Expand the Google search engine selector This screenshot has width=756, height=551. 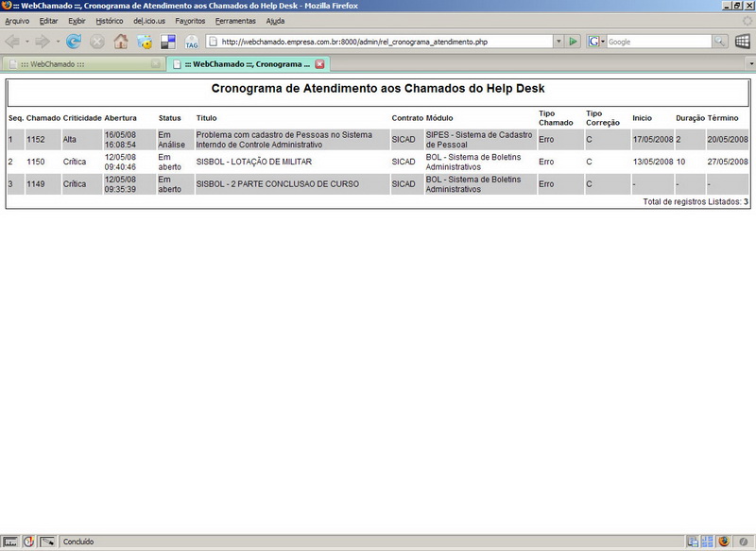[x=596, y=42]
